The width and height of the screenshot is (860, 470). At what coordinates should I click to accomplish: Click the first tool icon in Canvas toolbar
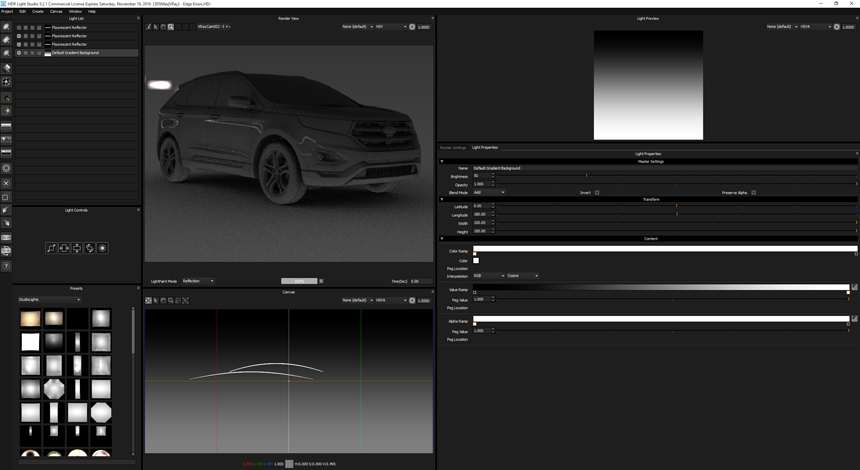click(x=148, y=301)
